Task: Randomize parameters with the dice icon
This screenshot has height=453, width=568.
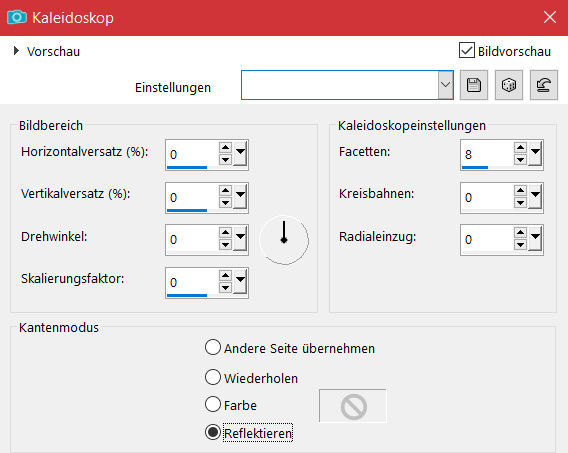Action: tap(509, 85)
